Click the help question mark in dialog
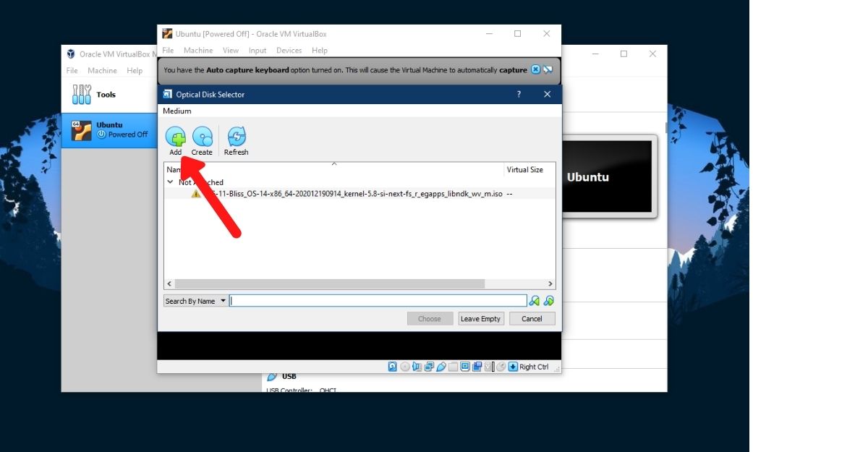The height and width of the screenshot is (452, 868). pyautogui.click(x=519, y=94)
